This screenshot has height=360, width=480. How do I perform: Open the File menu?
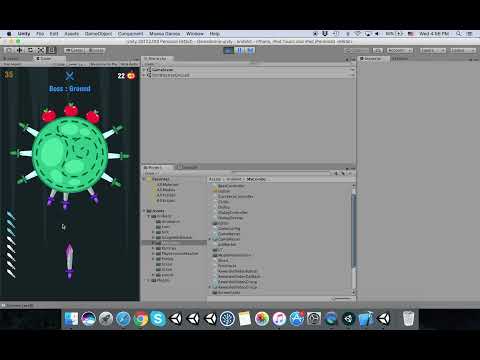click(x=40, y=34)
